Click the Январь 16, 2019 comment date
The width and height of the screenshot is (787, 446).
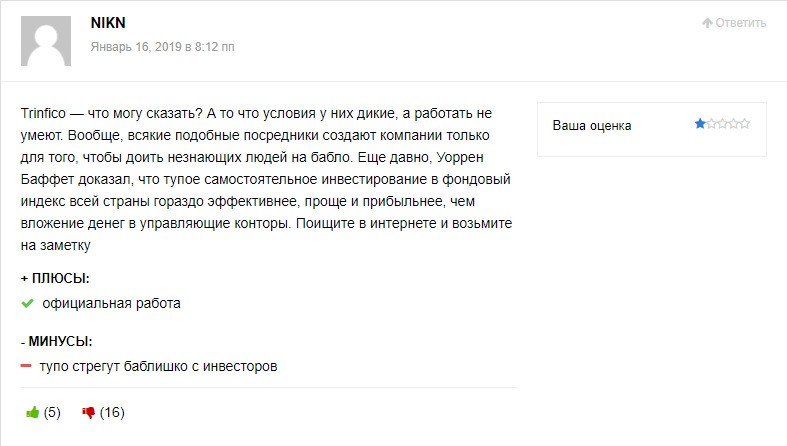click(x=162, y=47)
